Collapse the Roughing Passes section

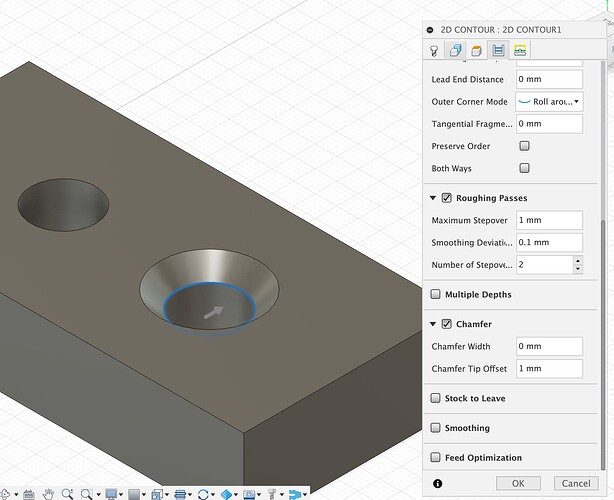431,198
